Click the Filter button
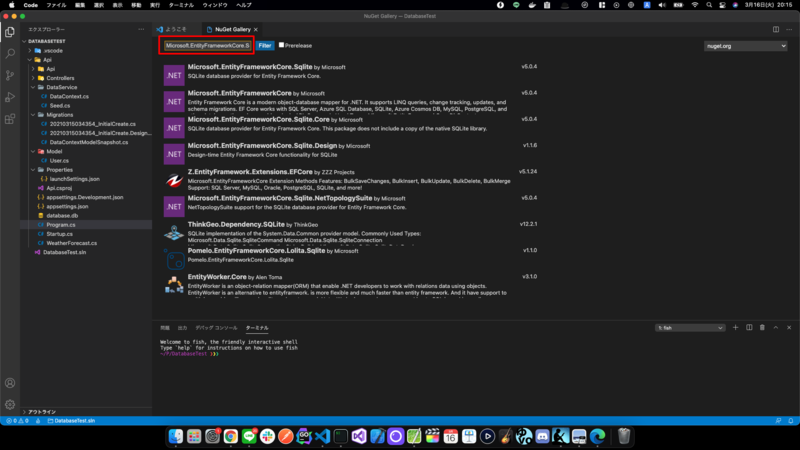800x450 pixels. tap(265, 45)
